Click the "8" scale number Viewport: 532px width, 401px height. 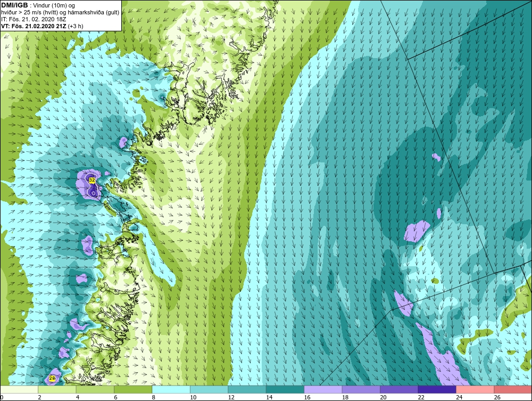coord(154,397)
